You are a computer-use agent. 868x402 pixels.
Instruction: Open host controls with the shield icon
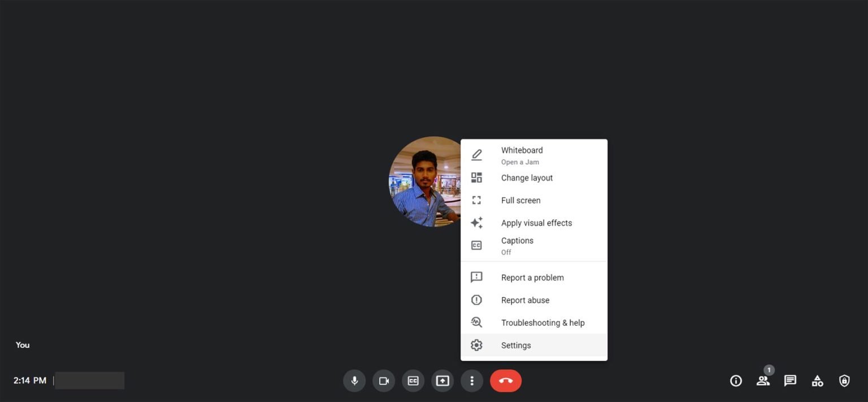[x=844, y=381]
